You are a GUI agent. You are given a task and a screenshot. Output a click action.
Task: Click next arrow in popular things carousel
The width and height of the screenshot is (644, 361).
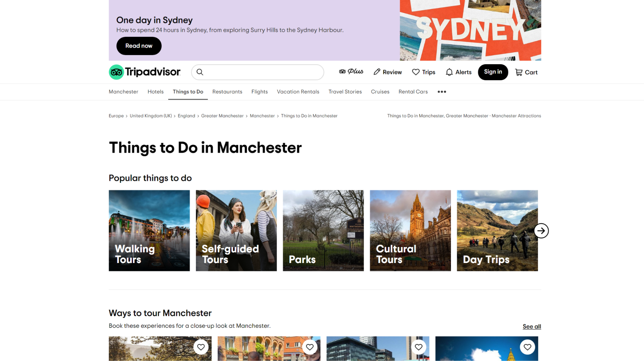point(541,231)
